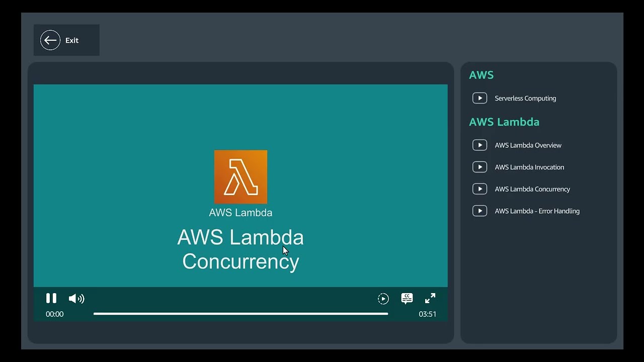Image resolution: width=644 pixels, height=362 pixels.
Task: Click the 03:51 total duration label
Action: tap(428, 314)
